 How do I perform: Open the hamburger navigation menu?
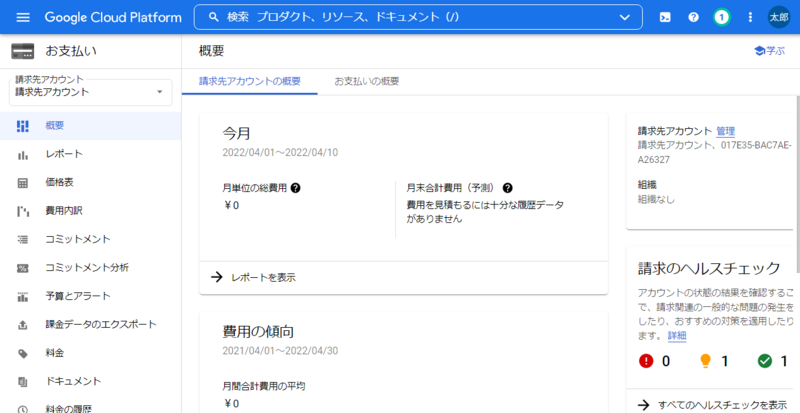pos(23,18)
